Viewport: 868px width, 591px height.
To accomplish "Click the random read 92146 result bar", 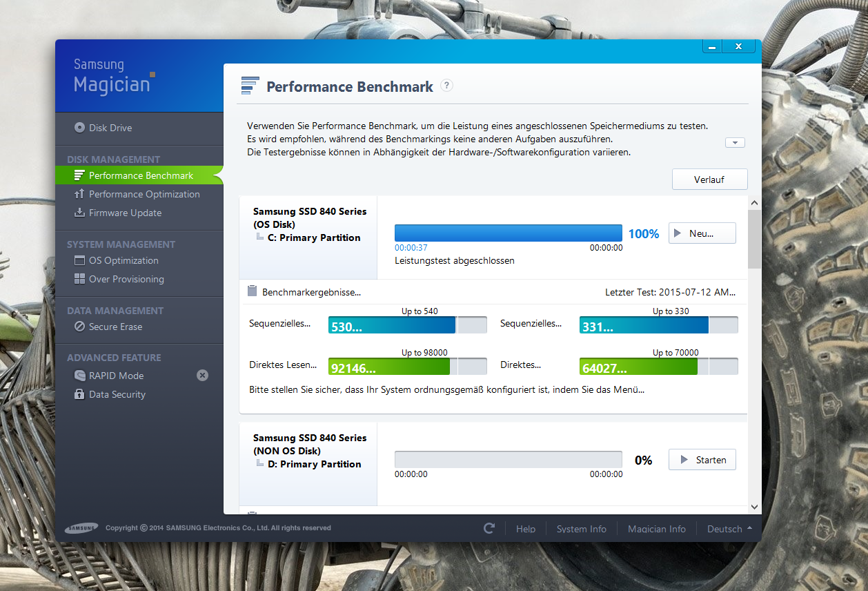I will click(408, 366).
